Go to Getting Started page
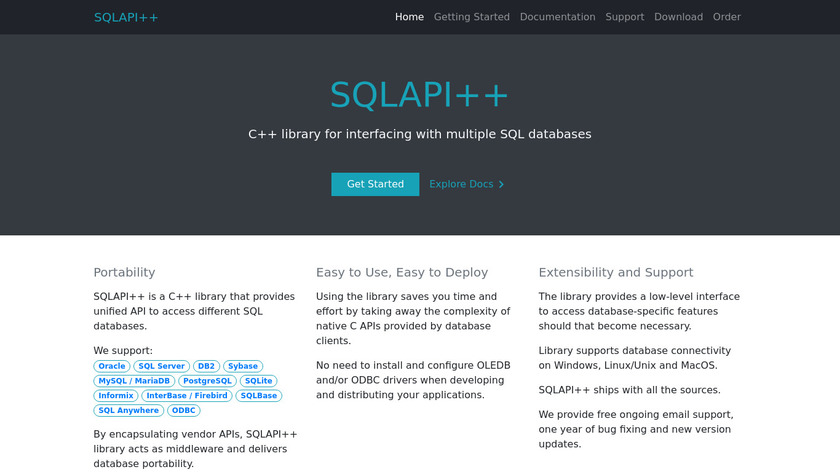This screenshot has width=840, height=472. (471, 17)
